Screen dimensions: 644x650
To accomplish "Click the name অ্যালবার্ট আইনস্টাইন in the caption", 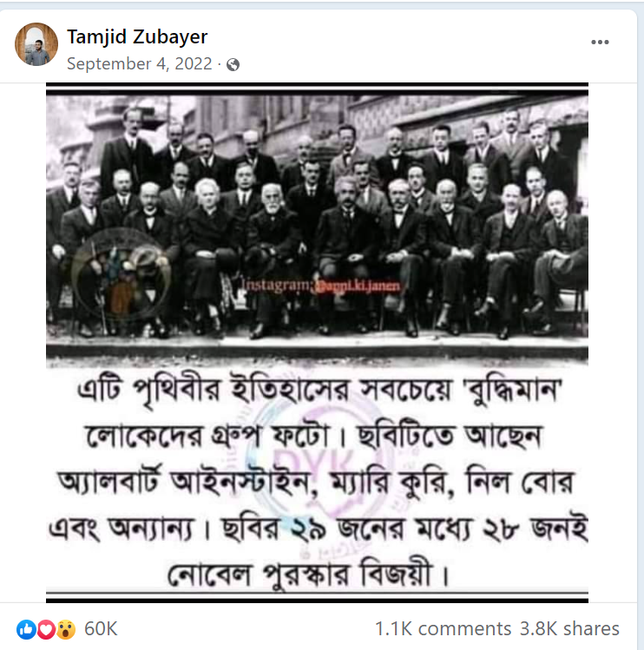I will click(184, 483).
